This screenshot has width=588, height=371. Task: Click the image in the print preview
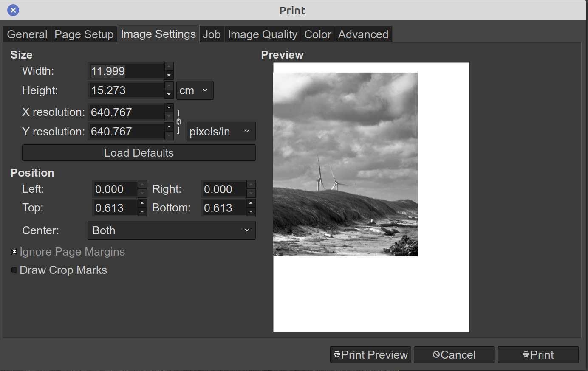click(345, 164)
